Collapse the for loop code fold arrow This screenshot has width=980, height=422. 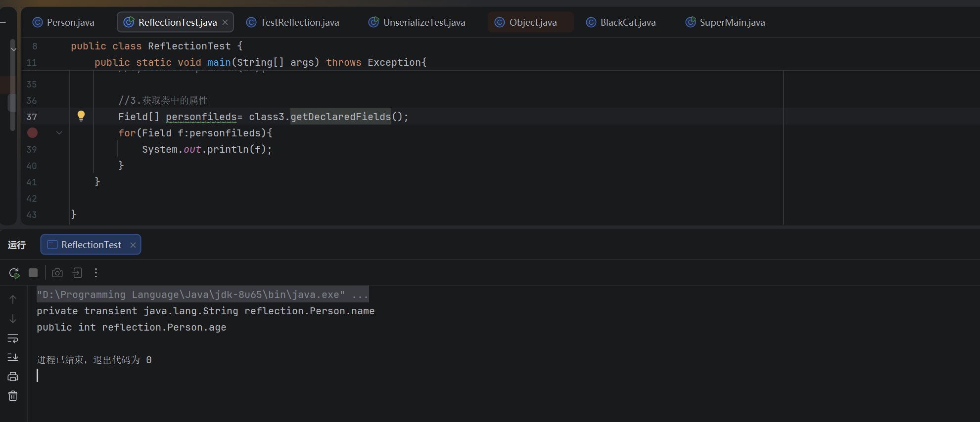(x=59, y=132)
